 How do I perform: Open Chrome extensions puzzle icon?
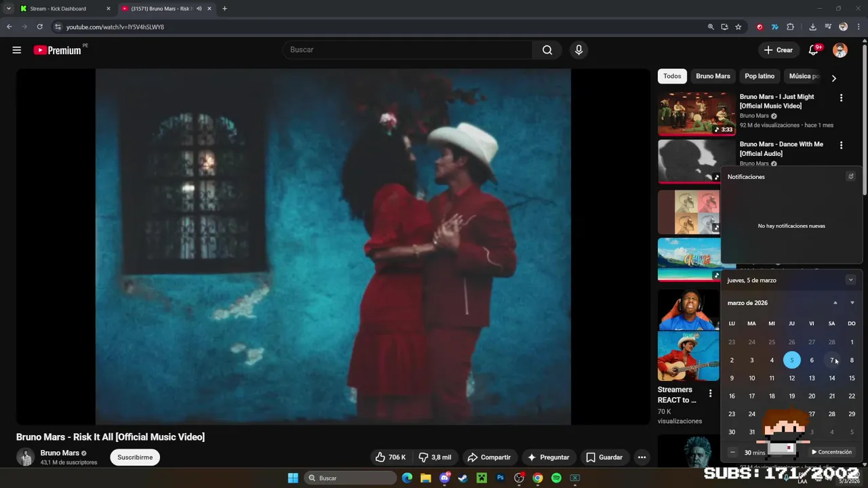tap(790, 26)
